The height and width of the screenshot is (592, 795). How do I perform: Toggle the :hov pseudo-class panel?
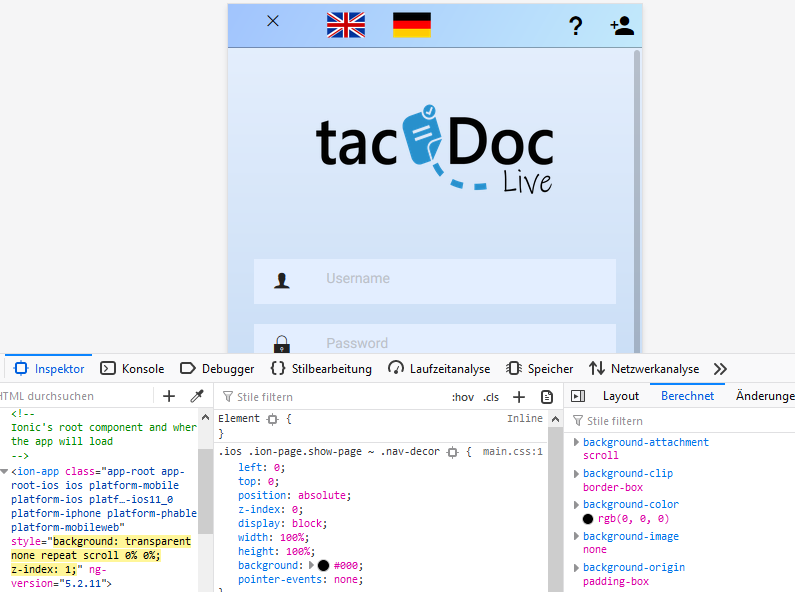pyautogui.click(x=463, y=397)
